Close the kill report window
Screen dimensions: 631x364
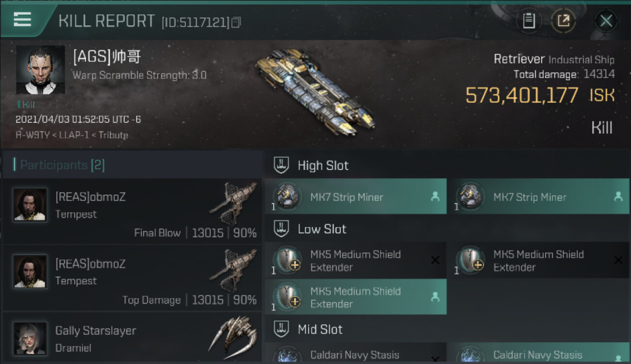606,21
